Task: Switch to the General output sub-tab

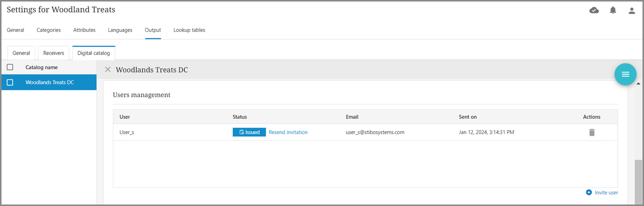Action: (21, 53)
